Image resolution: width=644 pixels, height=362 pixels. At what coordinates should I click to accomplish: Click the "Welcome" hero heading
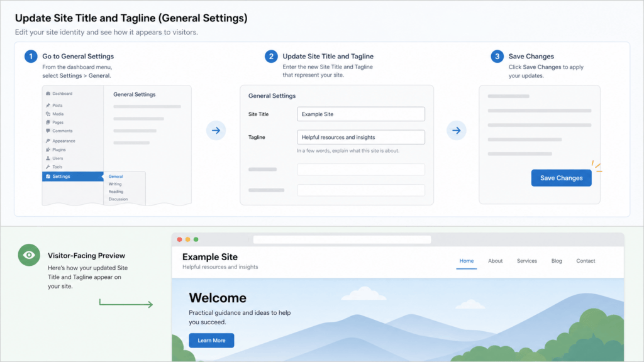(x=218, y=297)
